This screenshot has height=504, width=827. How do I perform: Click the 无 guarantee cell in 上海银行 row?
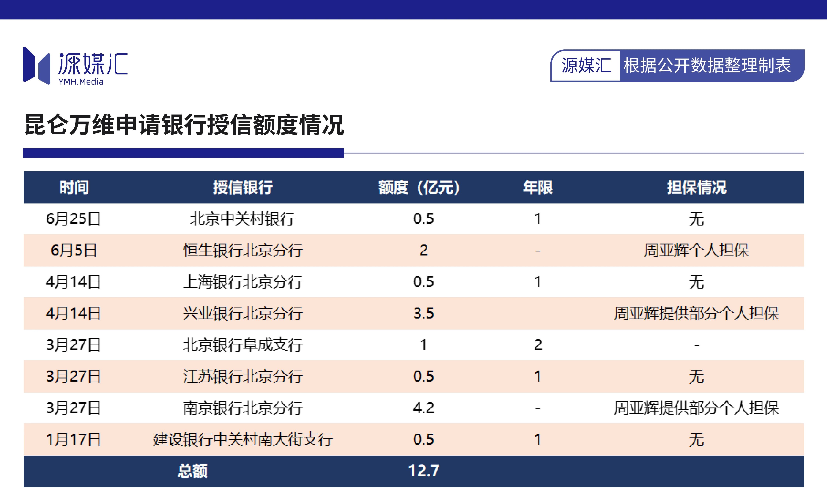pyautogui.click(x=697, y=282)
